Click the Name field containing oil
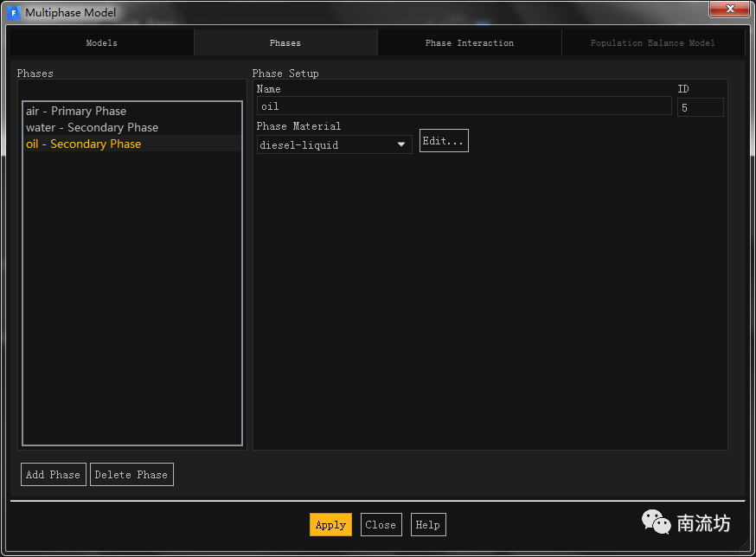This screenshot has height=557, width=756. pyautogui.click(x=464, y=107)
